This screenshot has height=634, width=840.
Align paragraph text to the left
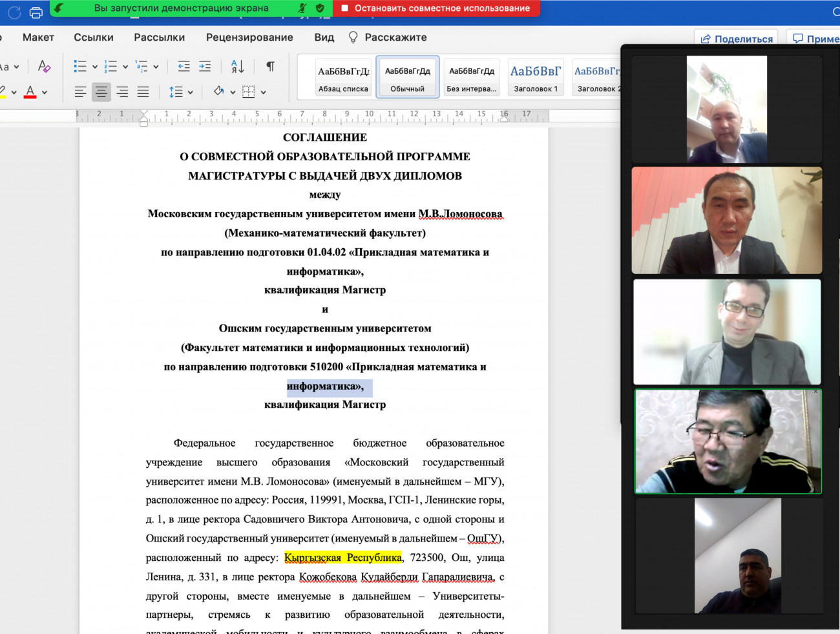(x=80, y=92)
